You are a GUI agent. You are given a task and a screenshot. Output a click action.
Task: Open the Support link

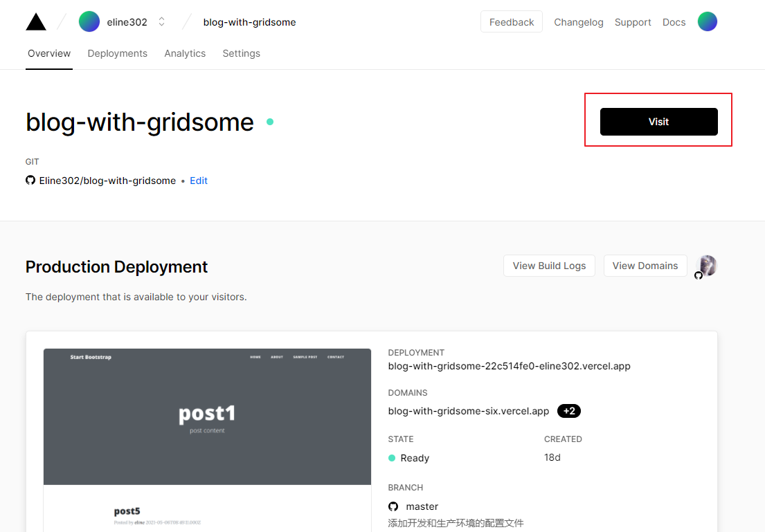[633, 22]
